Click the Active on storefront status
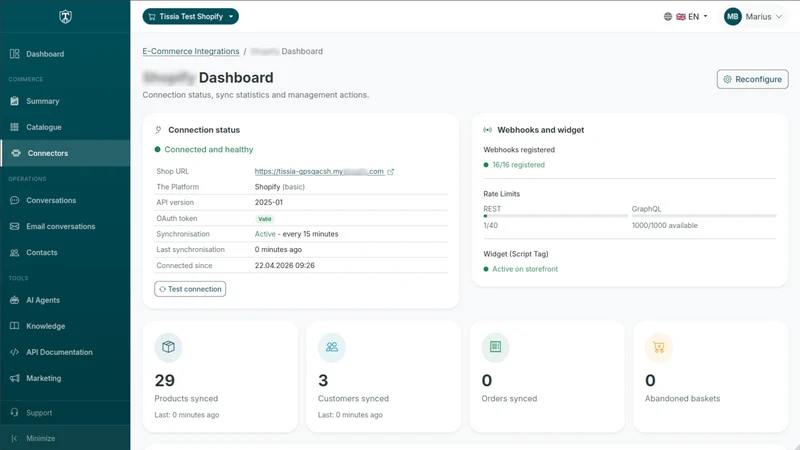Image resolution: width=800 pixels, height=450 pixels. coord(525,269)
